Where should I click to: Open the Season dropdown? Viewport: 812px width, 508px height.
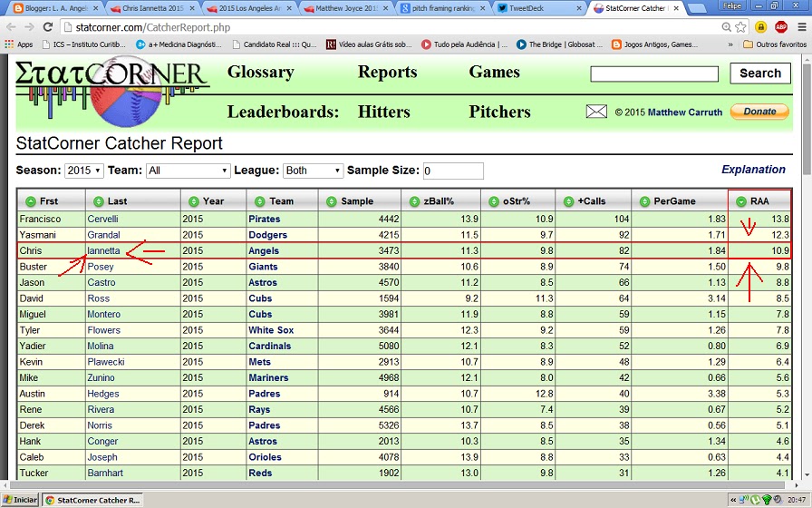click(84, 171)
